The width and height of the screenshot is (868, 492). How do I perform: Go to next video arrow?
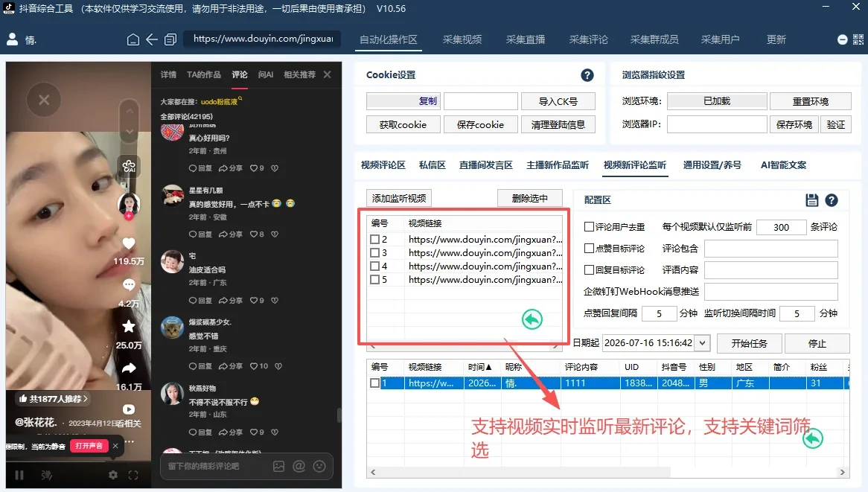pos(129,132)
